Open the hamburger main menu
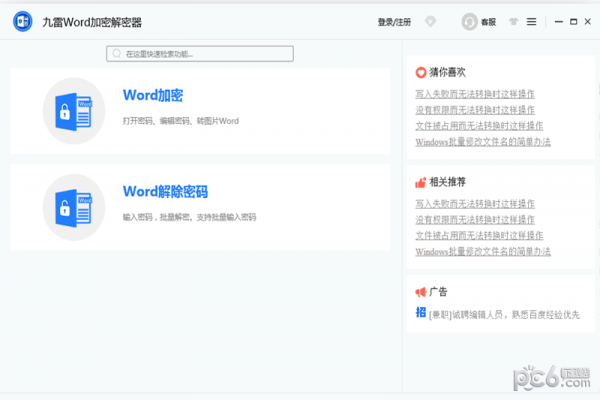This screenshot has width=600, height=400. 532,22
